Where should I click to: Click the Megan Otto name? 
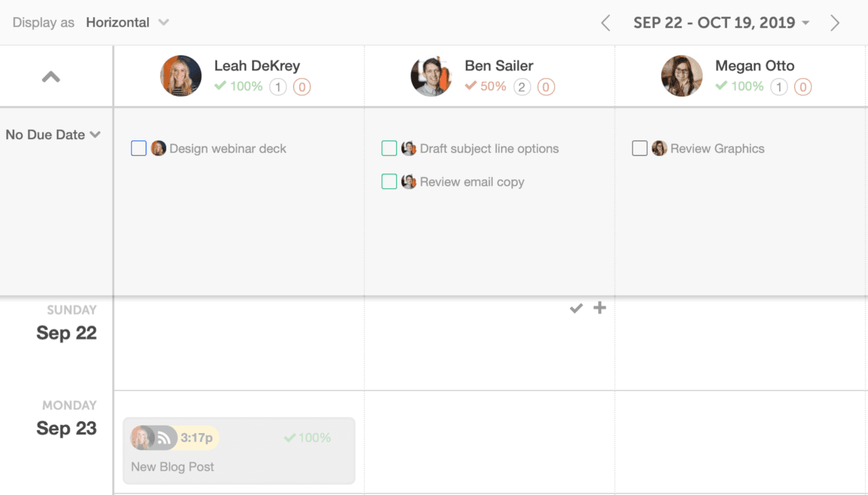tap(755, 66)
